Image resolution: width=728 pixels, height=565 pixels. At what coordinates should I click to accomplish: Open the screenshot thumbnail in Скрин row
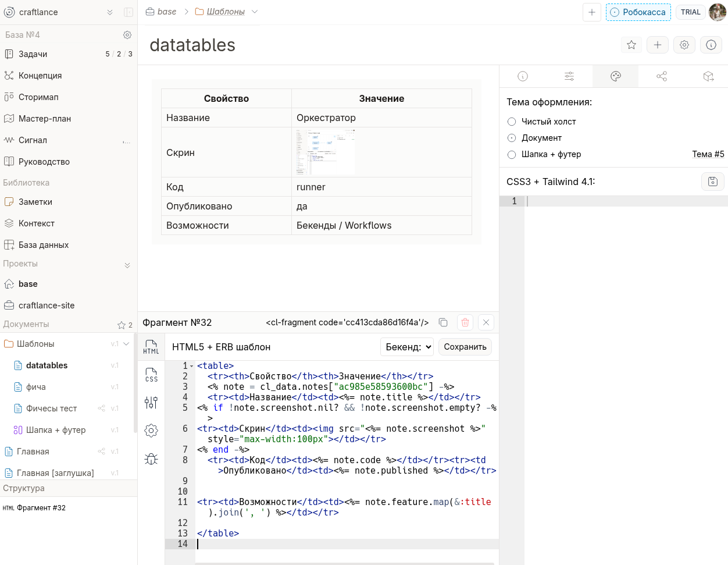(325, 152)
